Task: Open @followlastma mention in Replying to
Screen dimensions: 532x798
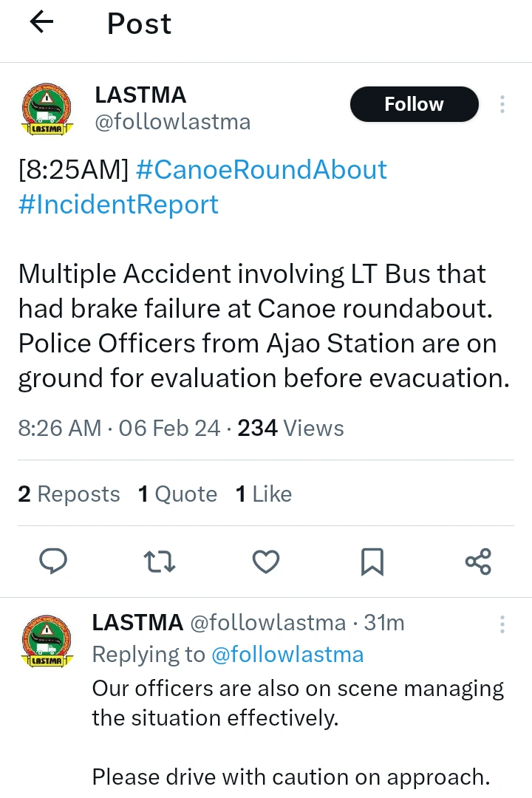Action: (x=287, y=655)
